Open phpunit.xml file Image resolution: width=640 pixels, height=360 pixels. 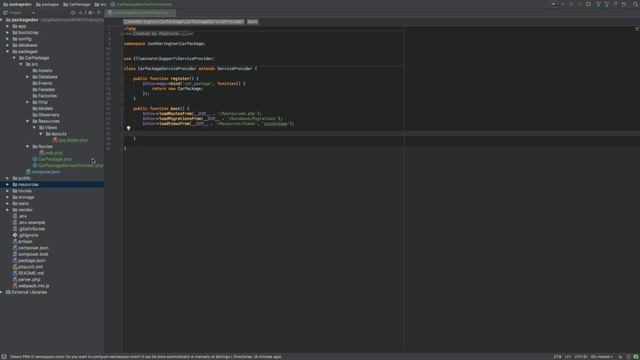pyautogui.click(x=28, y=267)
